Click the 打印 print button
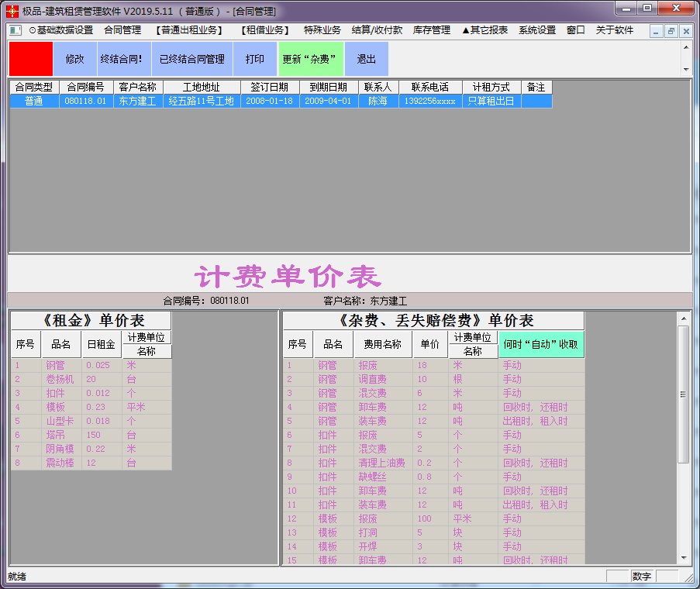Image resolution: width=700 pixels, height=589 pixels. [255, 59]
